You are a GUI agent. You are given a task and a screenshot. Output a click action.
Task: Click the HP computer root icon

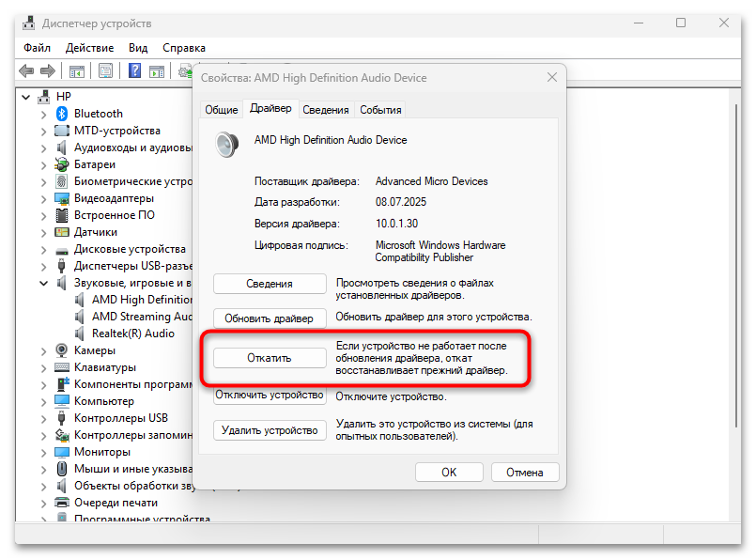(x=44, y=97)
